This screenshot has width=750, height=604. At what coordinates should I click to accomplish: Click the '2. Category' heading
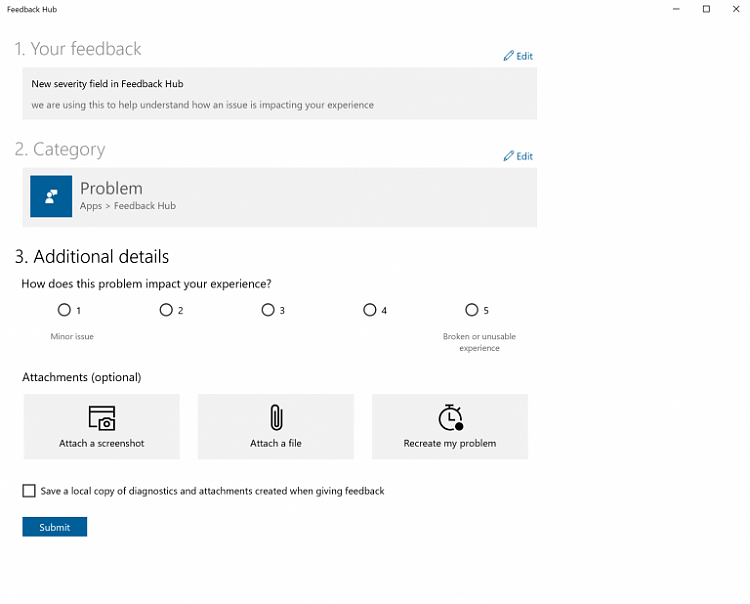pyautogui.click(x=60, y=149)
